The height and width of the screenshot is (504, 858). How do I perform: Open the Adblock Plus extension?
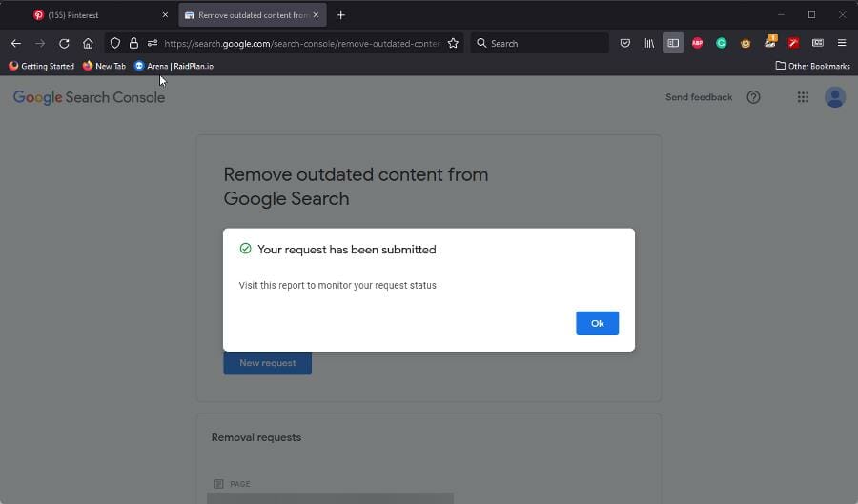pyautogui.click(x=697, y=43)
